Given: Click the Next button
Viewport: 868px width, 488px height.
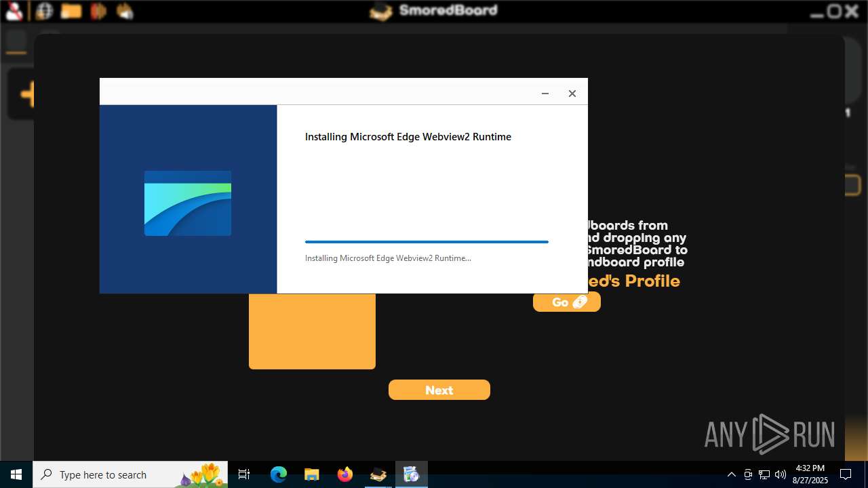Looking at the screenshot, I should click(439, 390).
